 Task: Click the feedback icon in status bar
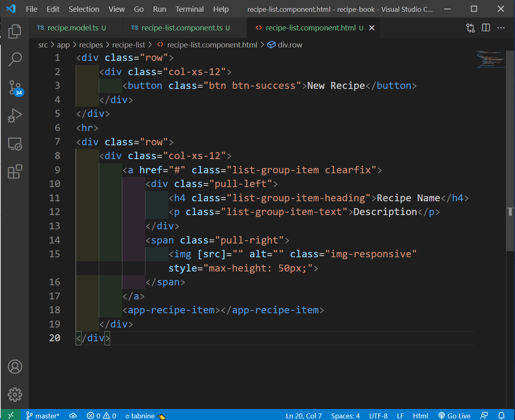click(x=484, y=416)
